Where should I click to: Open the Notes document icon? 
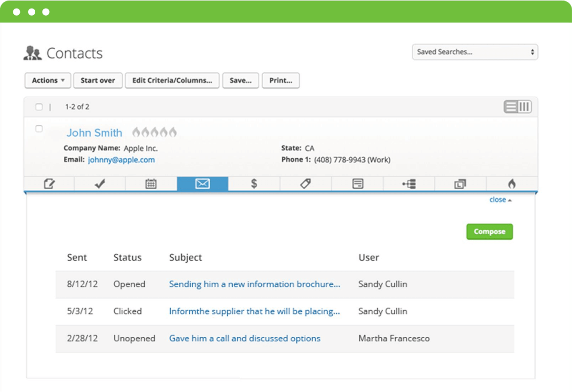click(357, 183)
